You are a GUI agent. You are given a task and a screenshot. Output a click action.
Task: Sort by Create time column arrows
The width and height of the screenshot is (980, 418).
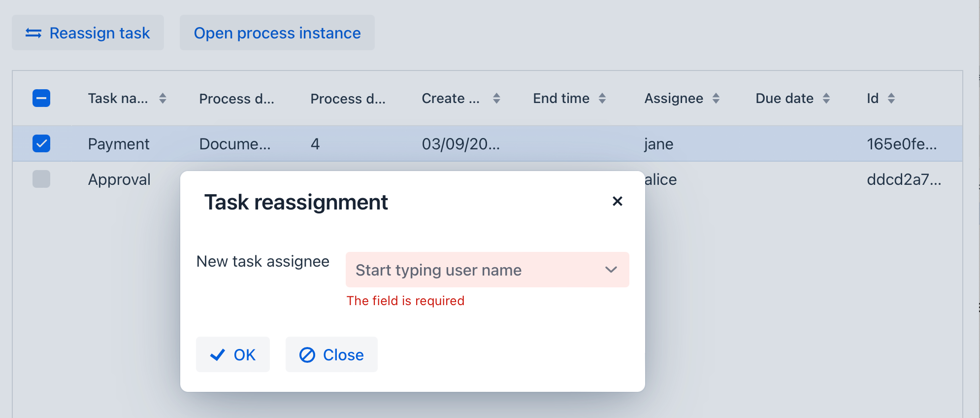(496, 99)
